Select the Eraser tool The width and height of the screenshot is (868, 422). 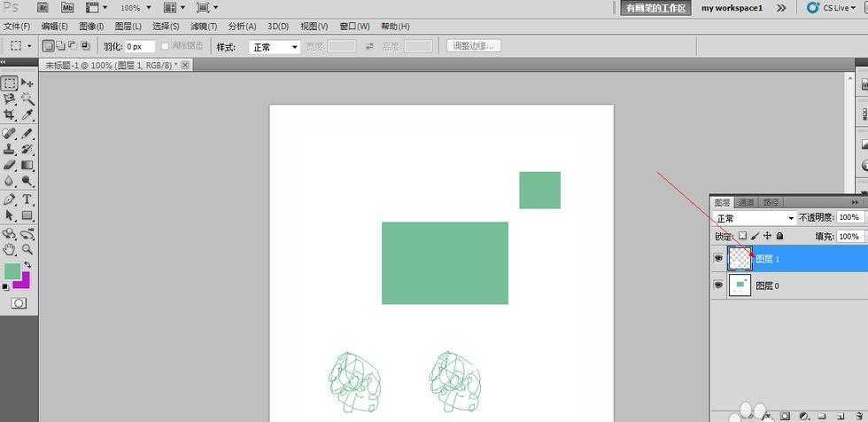tap(9, 165)
